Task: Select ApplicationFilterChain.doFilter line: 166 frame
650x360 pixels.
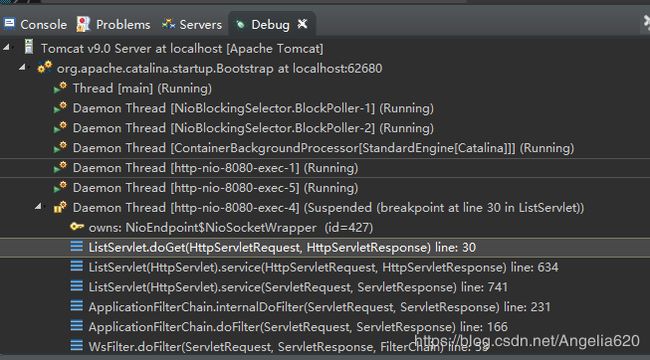Action: pos(298,327)
